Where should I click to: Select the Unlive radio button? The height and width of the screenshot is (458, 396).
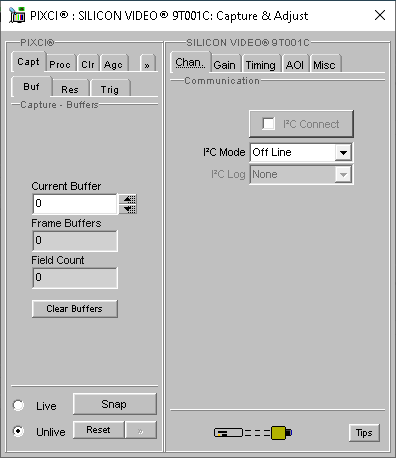click(x=18, y=431)
